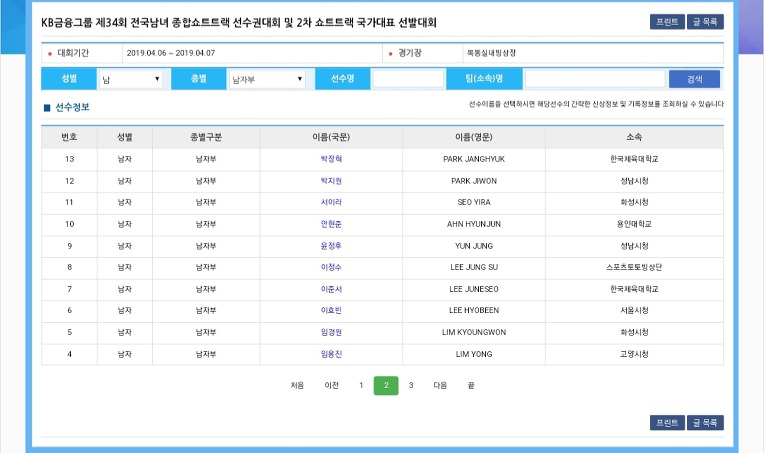The width and height of the screenshot is (764, 453).
Task: Go to last page via 끝
Action: (471, 385)
